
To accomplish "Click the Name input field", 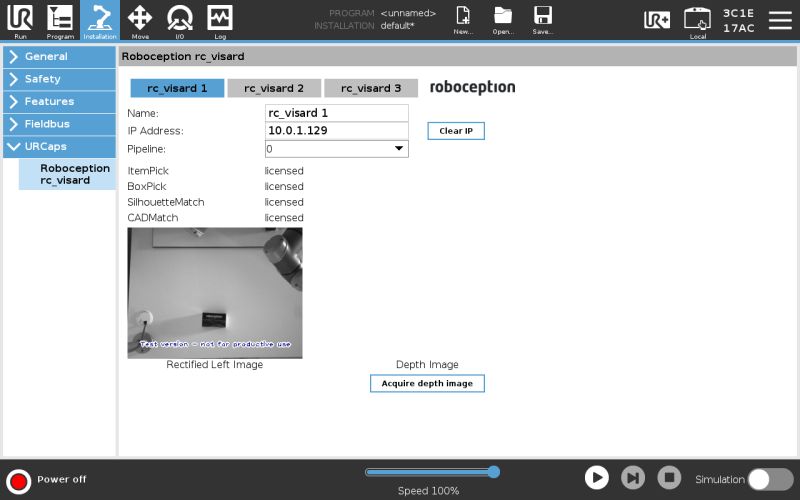I will tap(337, 113).
